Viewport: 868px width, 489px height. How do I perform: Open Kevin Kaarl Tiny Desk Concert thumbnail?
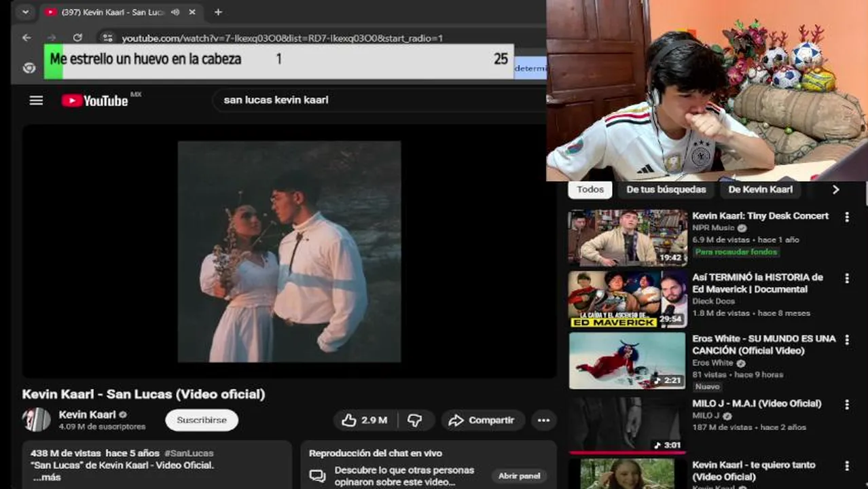click(x=628, y=238)
